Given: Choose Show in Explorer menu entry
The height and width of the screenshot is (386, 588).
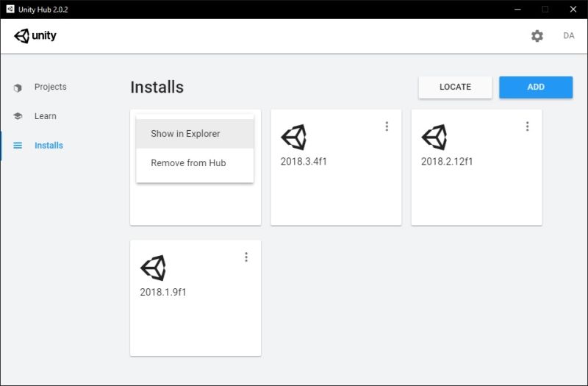Looking at the screenshot, I should [x=195, y=134].
